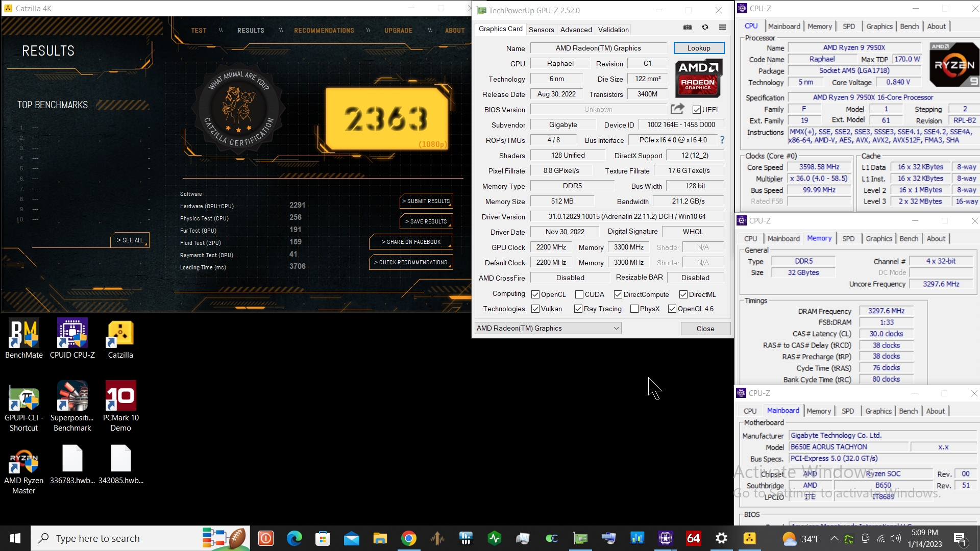
Task: Click CHECK RECOMMENDATIONS in Catzilla
Action: (411, 262)
